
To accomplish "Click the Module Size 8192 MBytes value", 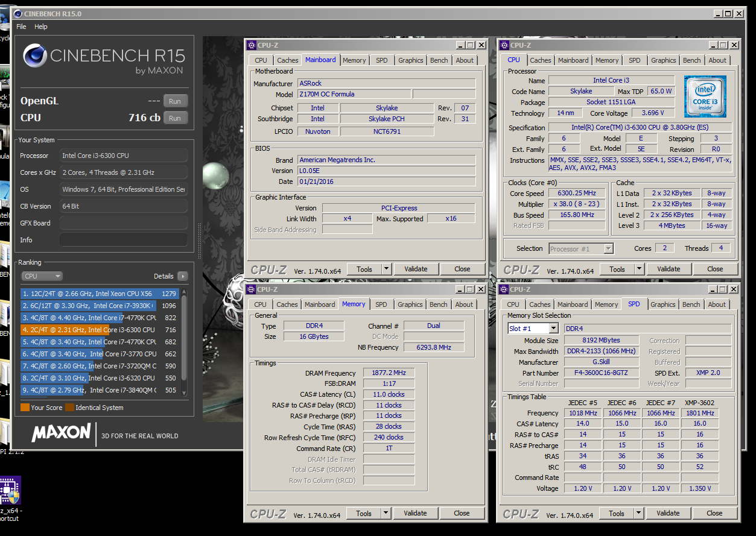I will tap(601, 340).
